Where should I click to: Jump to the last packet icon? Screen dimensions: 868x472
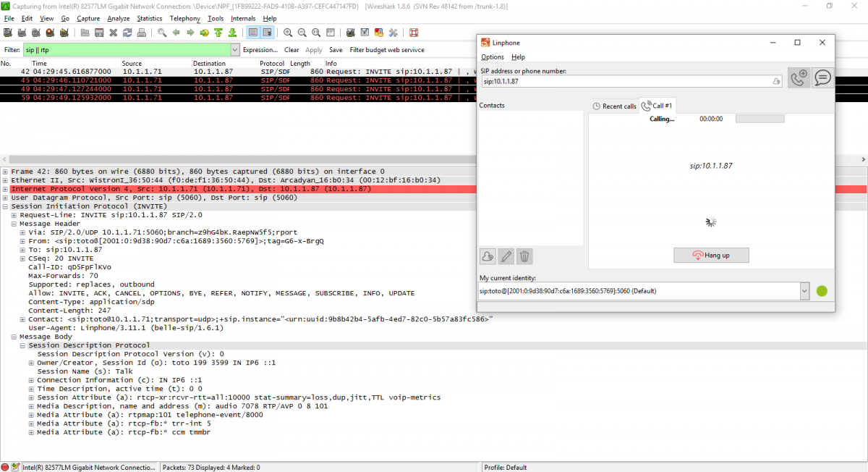point(232,33)
